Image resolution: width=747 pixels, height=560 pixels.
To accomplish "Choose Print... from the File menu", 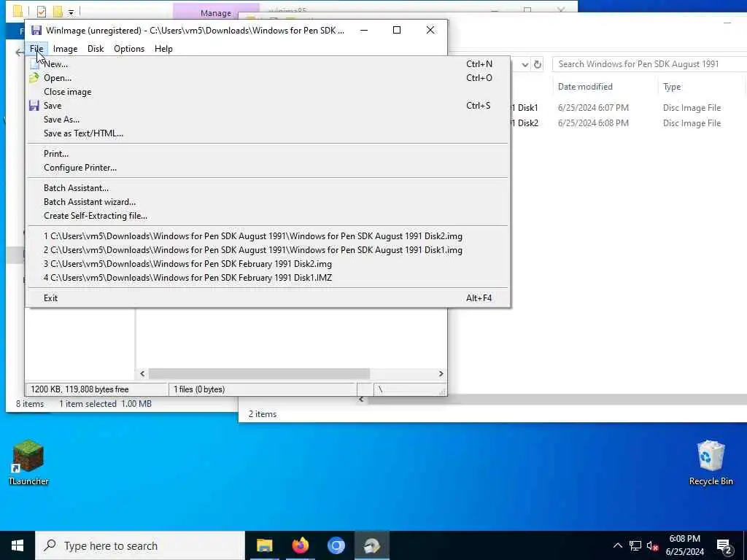I will coord(268,153).
